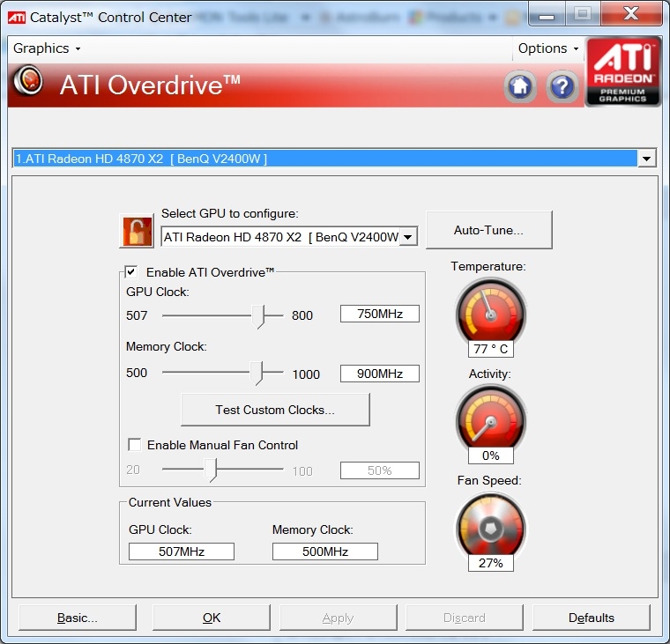Open the Graphics menu

coord(47,48)
